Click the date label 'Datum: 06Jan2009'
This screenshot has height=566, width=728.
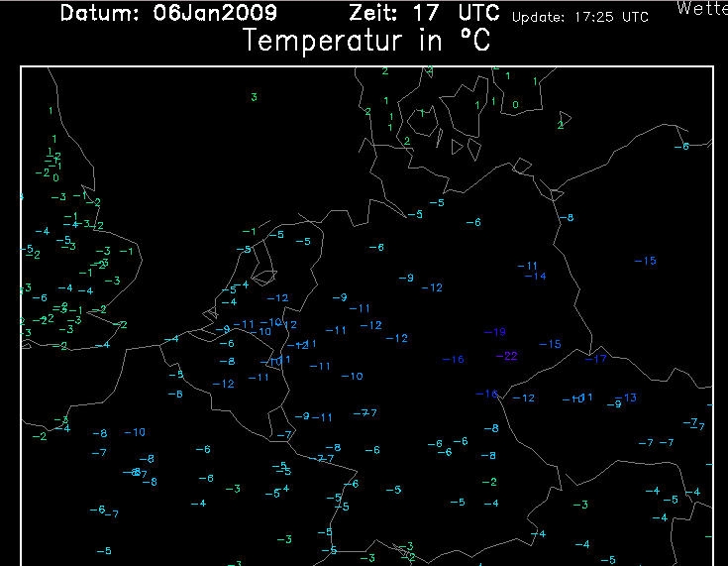(x=168, y=13)
